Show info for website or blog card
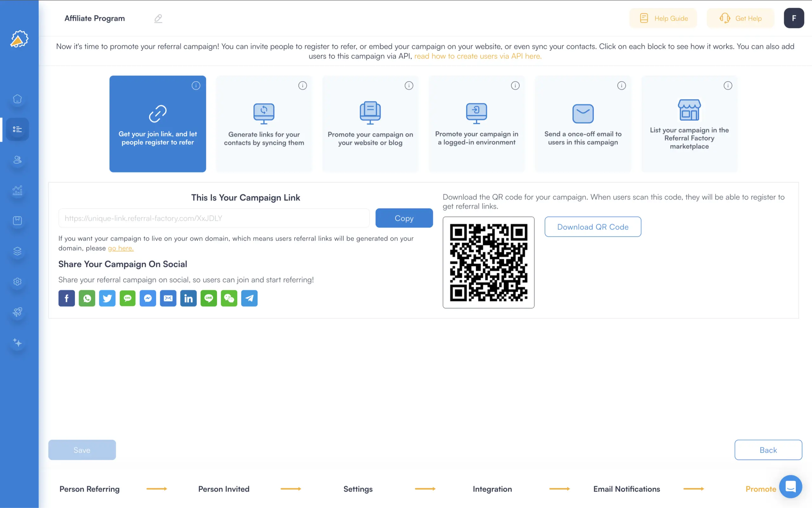This screenshot has width=812, height=508. (409, 86)
